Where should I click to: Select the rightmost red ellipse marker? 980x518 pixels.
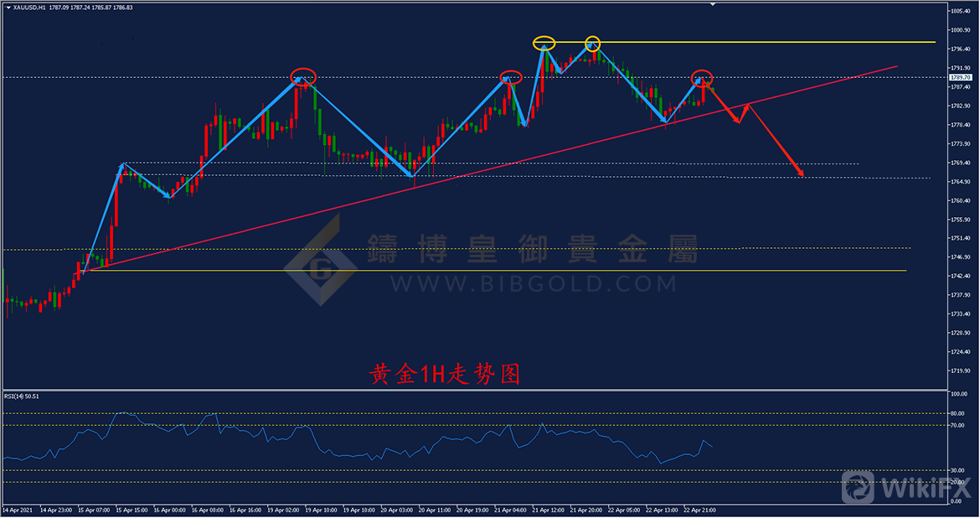coord(702,77)
